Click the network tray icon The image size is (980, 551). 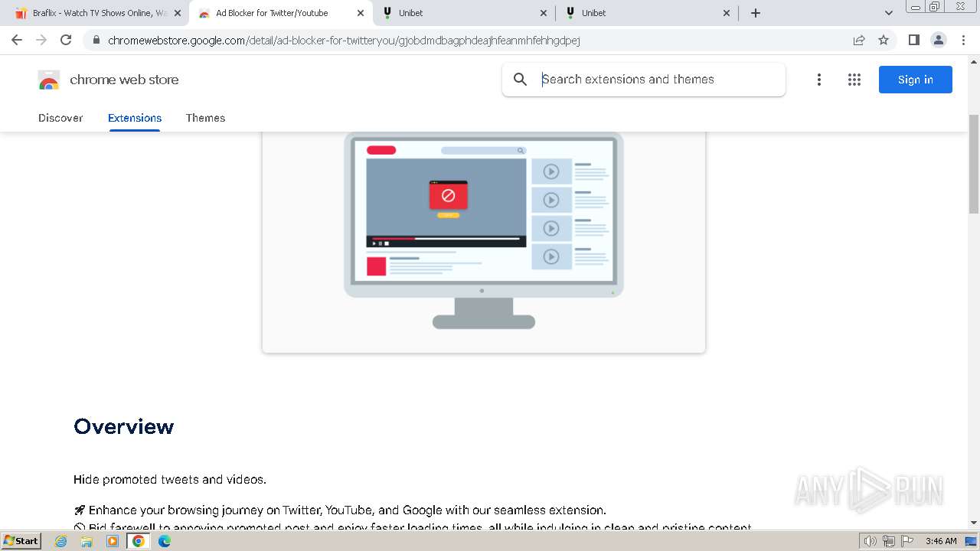coord(889,541)
